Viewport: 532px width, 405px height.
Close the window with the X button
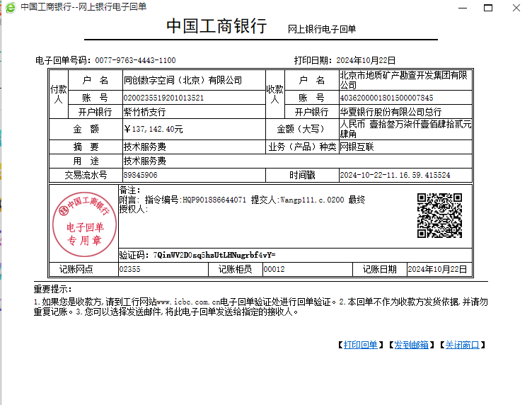click(516, 8)
